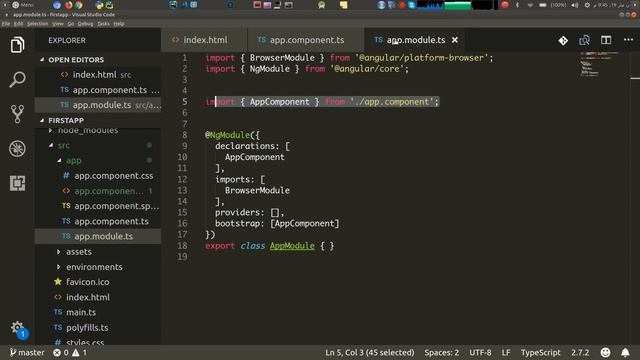Collapse the src folder
Viewport: 640px width, 360px height.
point(64,145)
